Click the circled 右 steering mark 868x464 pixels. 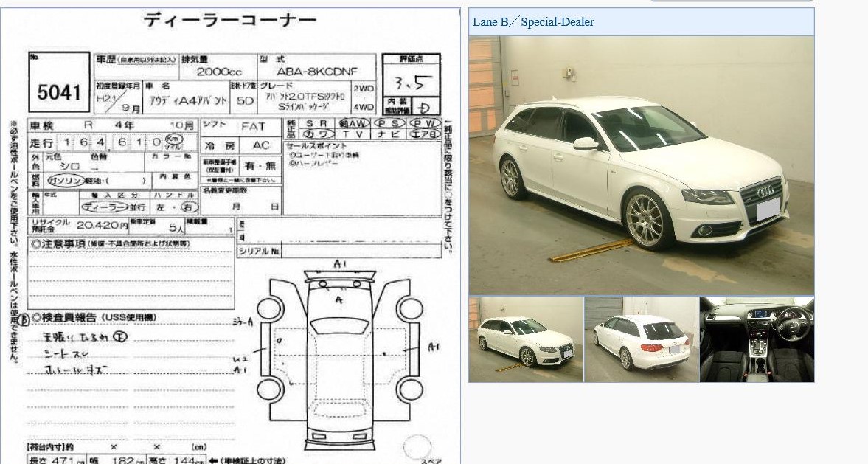click(188, 207)
